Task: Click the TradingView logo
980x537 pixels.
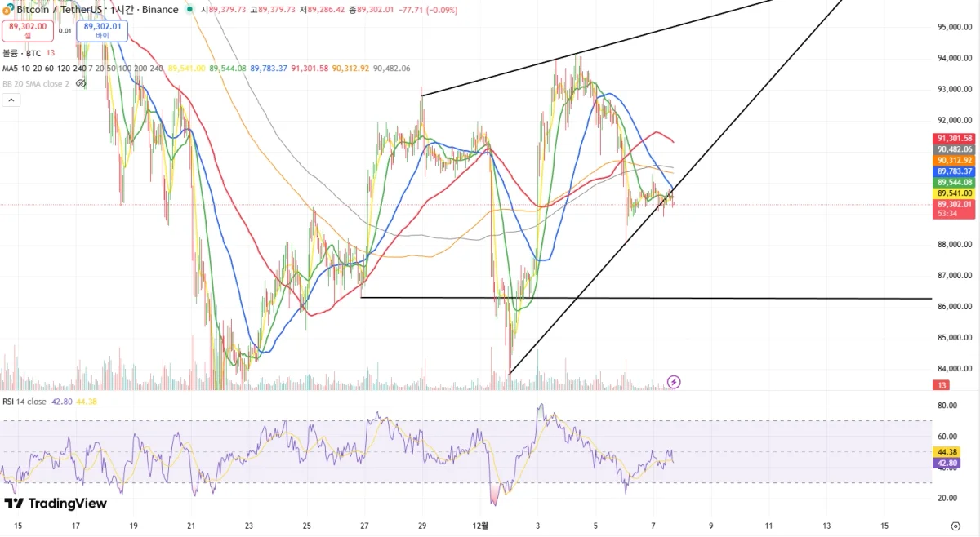Action: 56,504
